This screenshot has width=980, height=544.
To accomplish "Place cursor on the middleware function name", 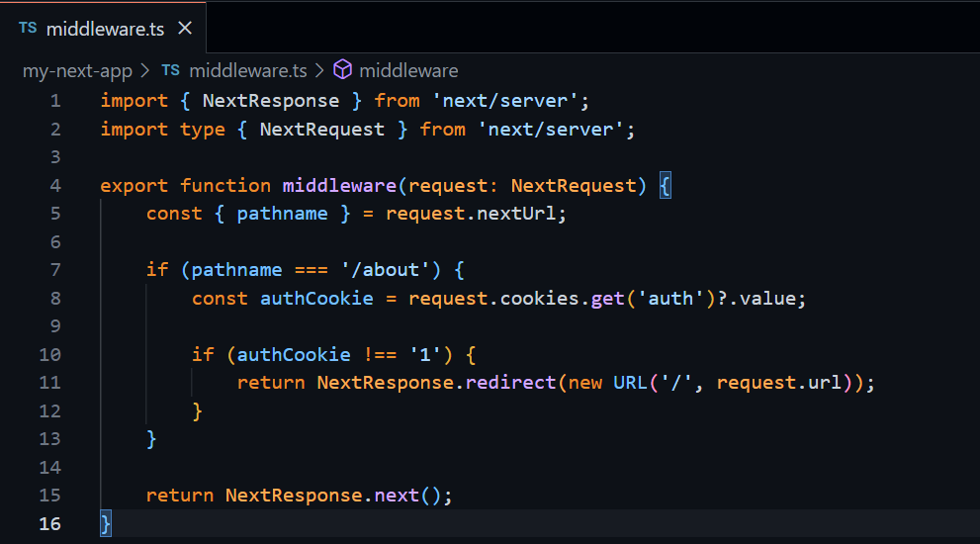I will click(x=344, y=186).
